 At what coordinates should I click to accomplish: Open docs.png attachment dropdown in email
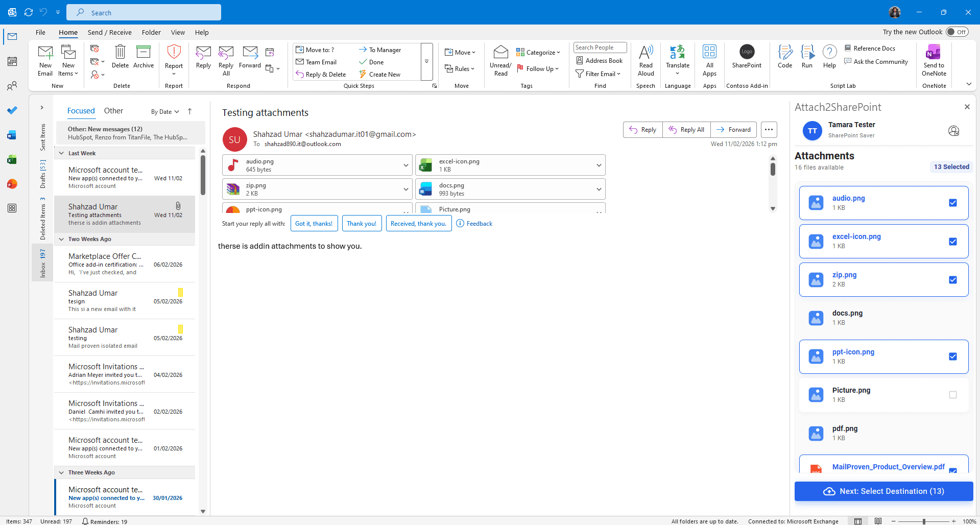[x=599, y=189]
